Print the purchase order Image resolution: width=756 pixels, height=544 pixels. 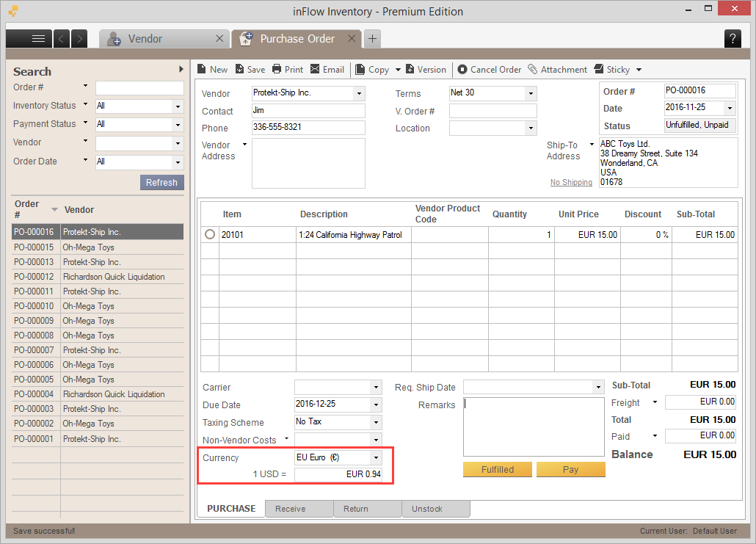(x=288, y=70)
